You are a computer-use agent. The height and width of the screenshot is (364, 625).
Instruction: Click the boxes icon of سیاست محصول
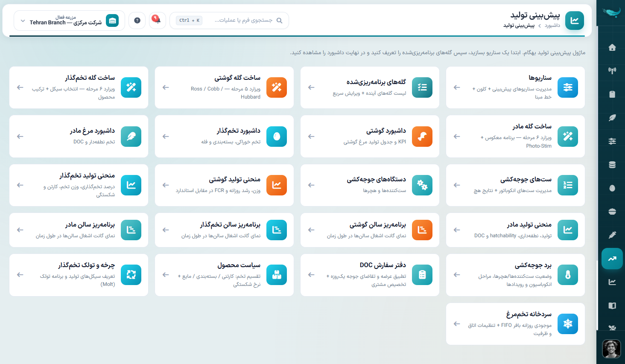(x=277, y=275)
